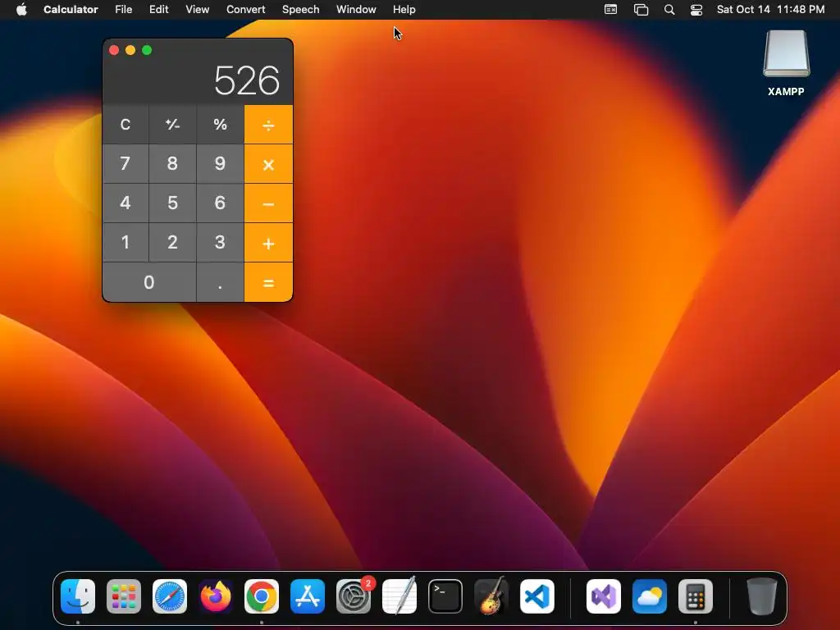The height and width of the screenshot is (630, 840).
Task: Tap the number 2 key
Action: [172, 243]
